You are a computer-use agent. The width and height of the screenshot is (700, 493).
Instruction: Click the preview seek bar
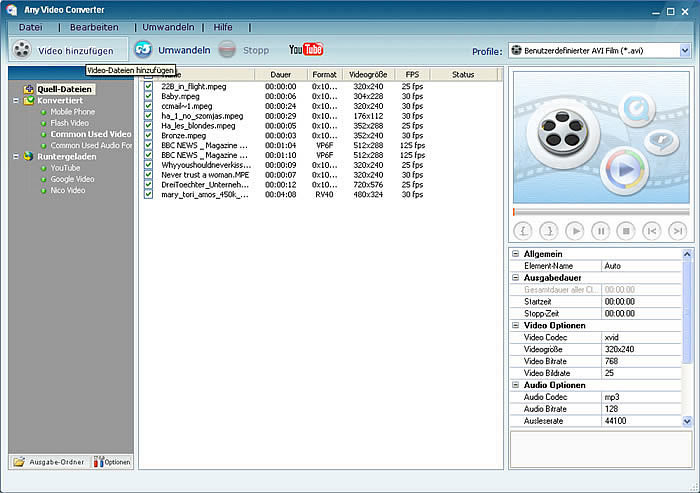(x=601, y=212)
